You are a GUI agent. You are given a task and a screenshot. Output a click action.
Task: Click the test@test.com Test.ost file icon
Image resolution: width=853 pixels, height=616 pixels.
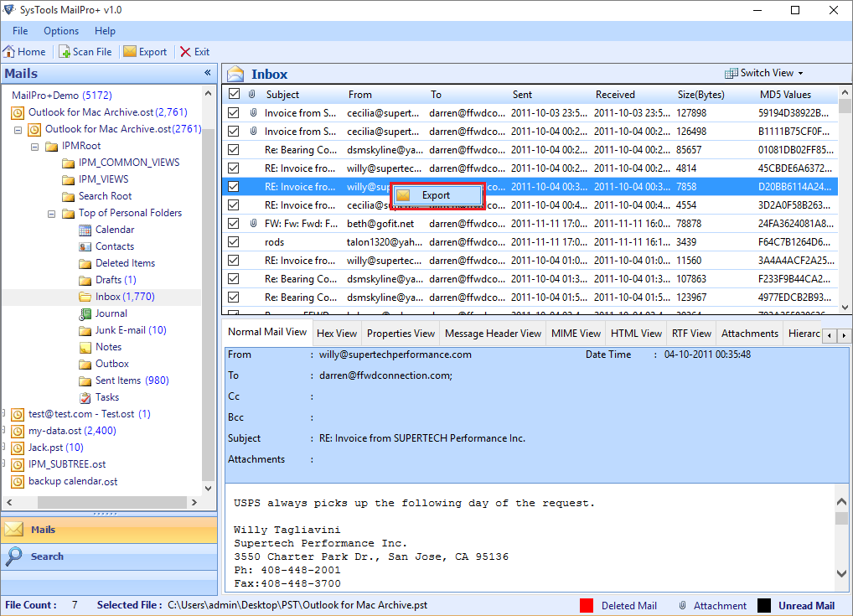tap(18, 414)
